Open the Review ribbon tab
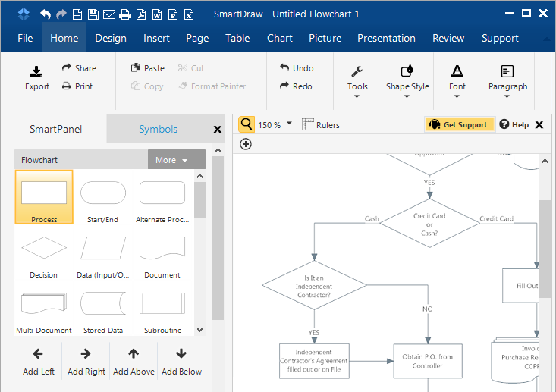The height and width of the screenshot is (392, 556). (x=448, y=38)
